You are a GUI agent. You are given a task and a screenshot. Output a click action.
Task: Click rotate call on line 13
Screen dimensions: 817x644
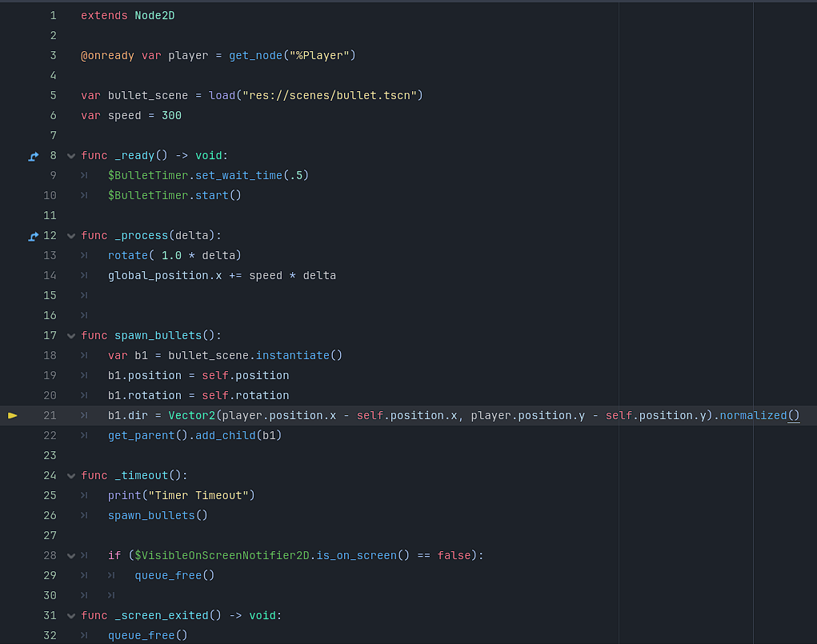[x=128, y=255]
